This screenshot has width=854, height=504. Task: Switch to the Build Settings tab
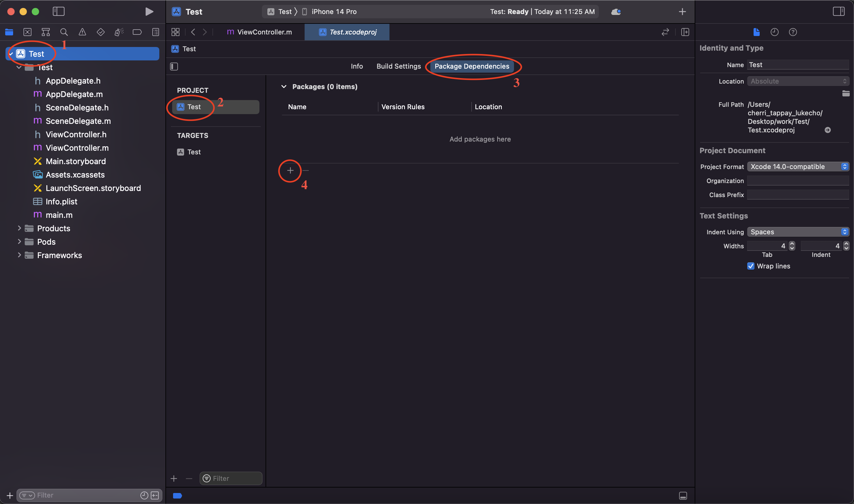pos(398,66)
